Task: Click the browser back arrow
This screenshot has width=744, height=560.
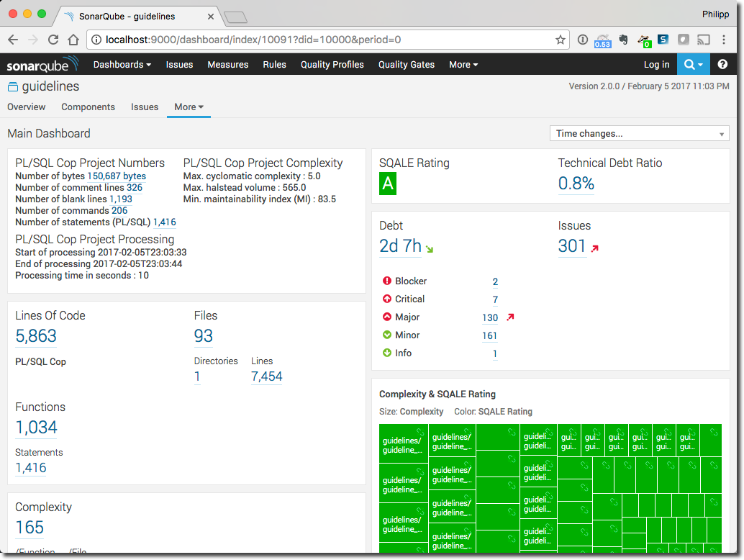Action: tap(13, 40)
